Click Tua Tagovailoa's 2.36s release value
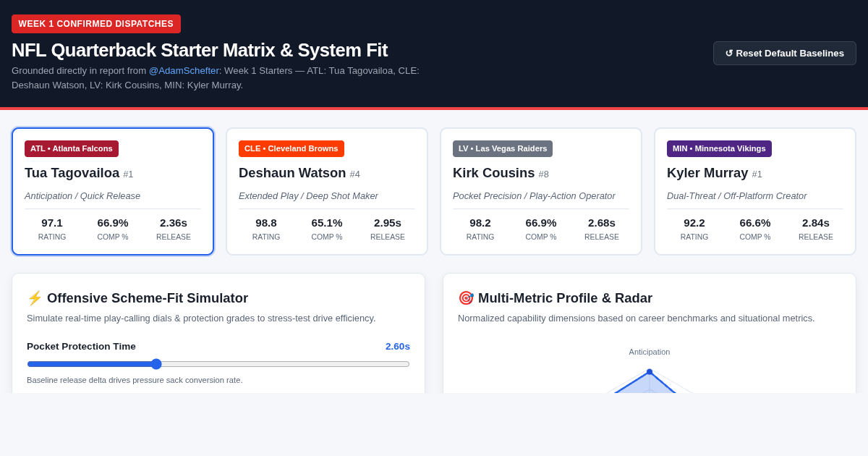The width and height of the screenshot is (868, 456). 174,222
